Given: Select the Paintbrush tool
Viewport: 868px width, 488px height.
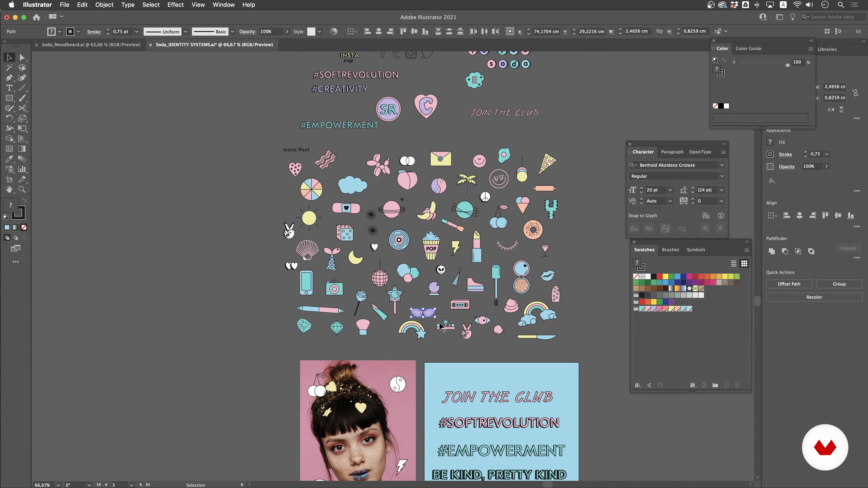Looking at the screenshot, I should [x=22, y=98].
